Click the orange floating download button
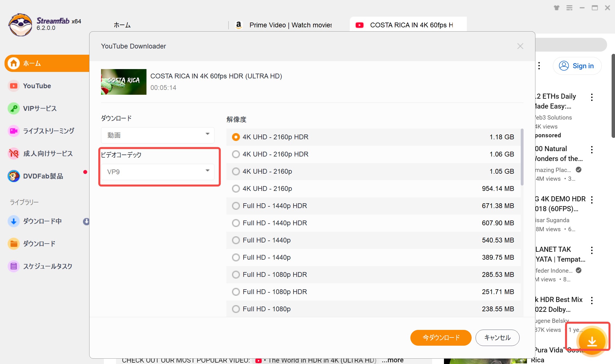 pos(592,341)
